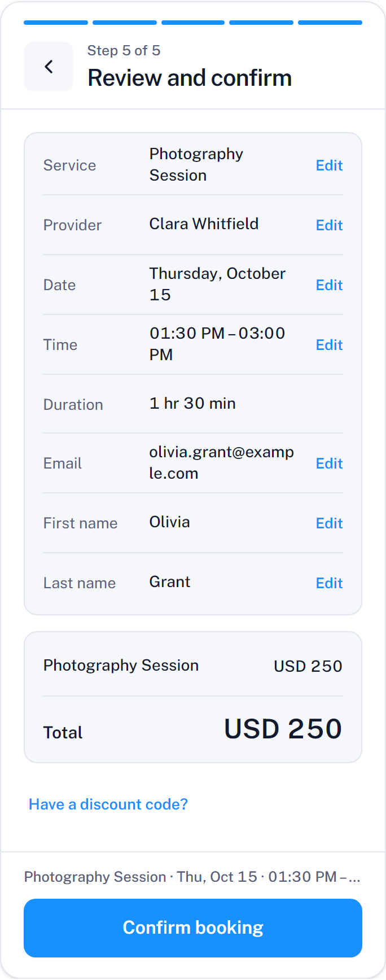Edit the Last name Grant
This screenshot has width=386, height=980.
click(x=329, y=583)
